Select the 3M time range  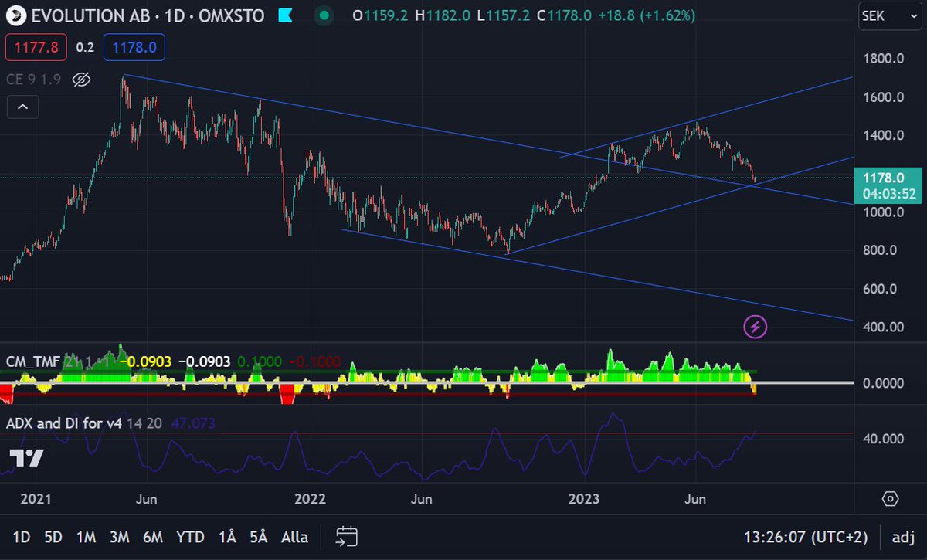tap(119, 537)
